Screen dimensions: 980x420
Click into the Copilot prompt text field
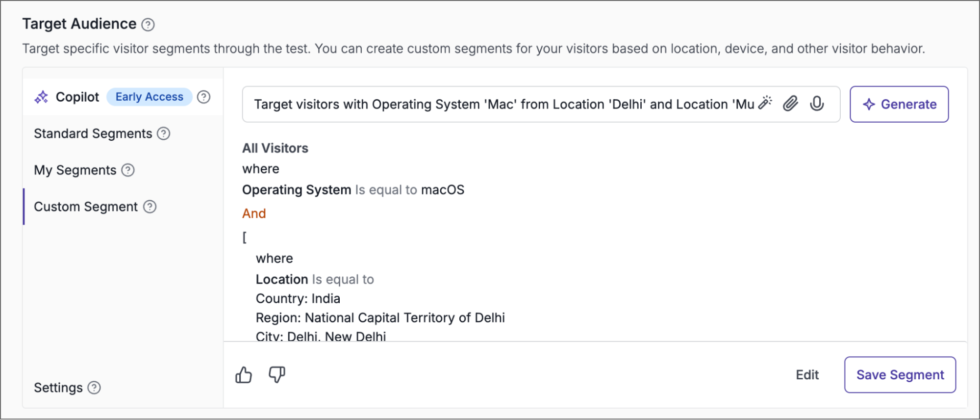[504, 104]
